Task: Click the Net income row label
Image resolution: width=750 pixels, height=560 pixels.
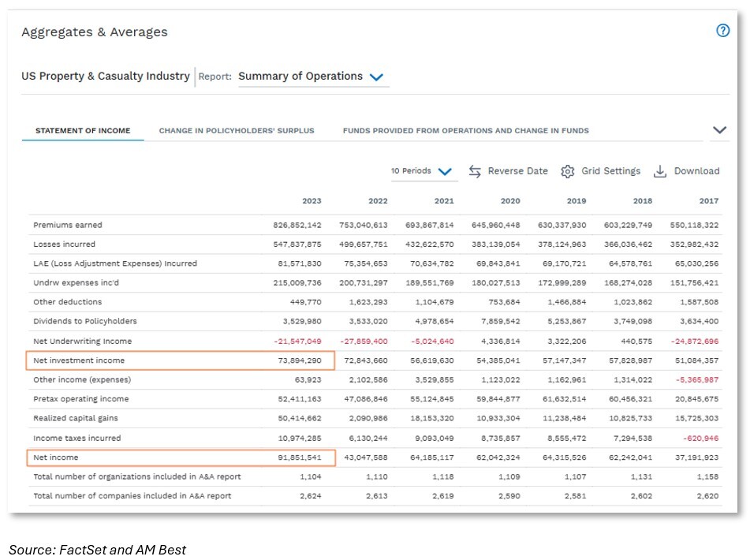Action: click(x=56, y=457)
